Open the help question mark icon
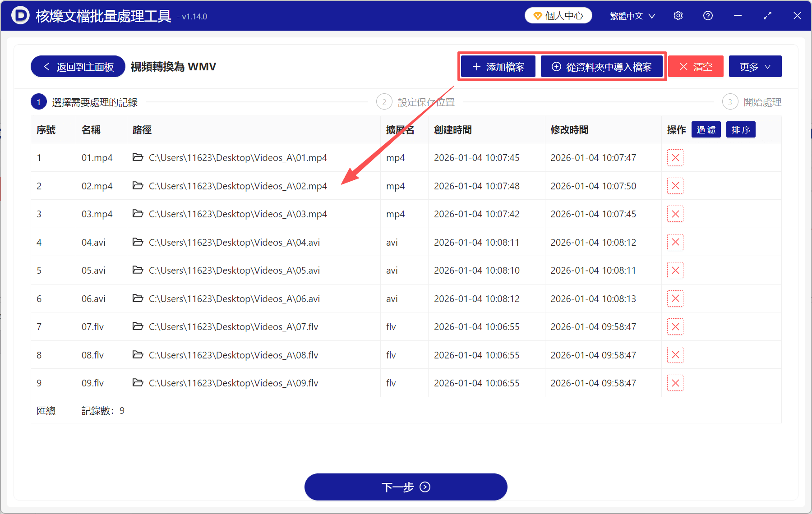 tap(708, 16)
